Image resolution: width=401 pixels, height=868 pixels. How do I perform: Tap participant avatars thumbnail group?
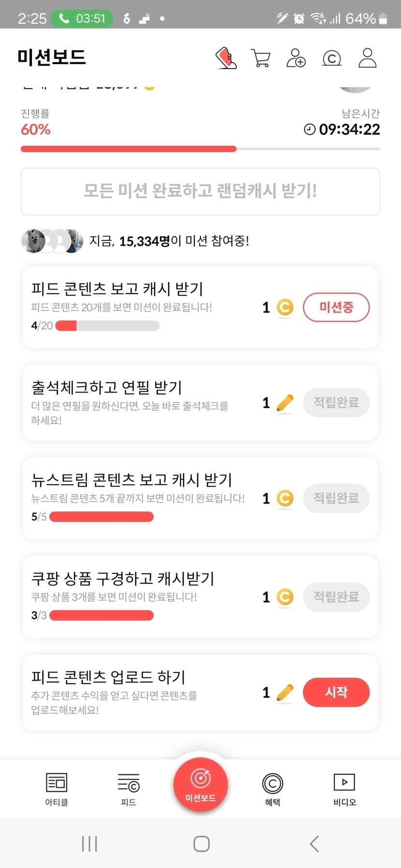point(52,241)
